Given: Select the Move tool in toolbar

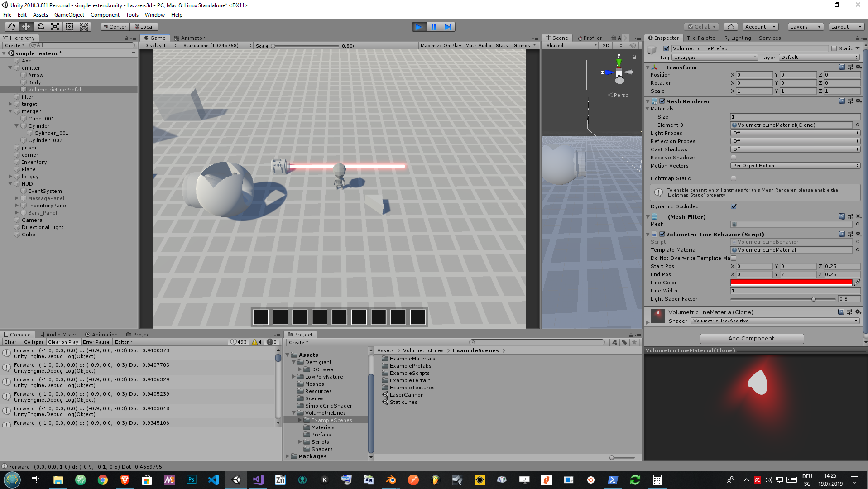Looking at the screenshot, I should (x=26, y=27).
